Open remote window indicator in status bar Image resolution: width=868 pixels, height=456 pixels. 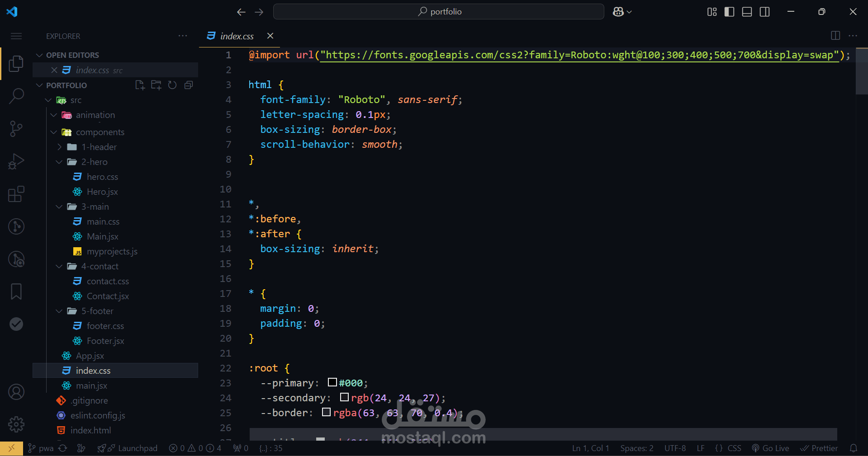click(x=12, y=448)
